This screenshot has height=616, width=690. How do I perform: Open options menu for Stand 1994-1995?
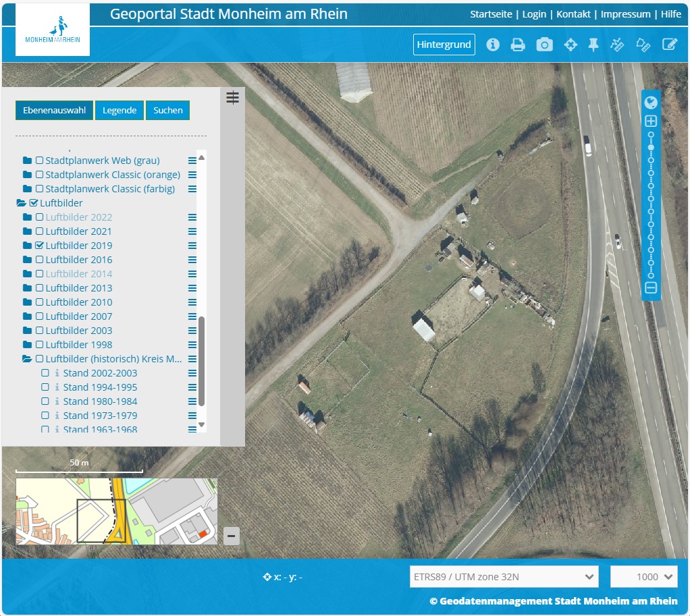click(x=192, y=387)
